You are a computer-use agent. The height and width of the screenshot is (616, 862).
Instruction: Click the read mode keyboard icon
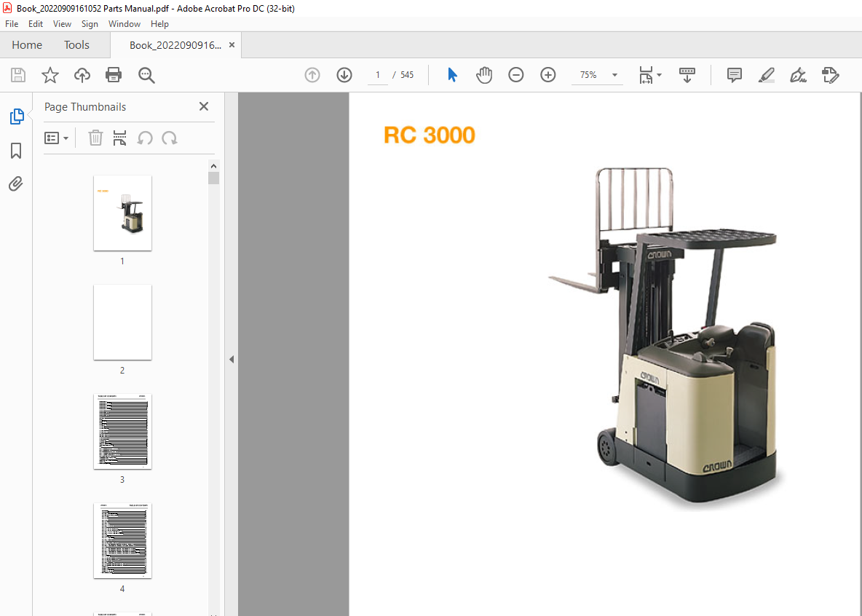coord(687,75)
